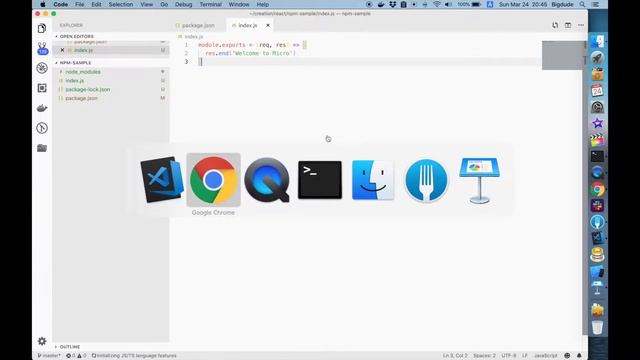
Task: Click the minimap viewport slider
Action: click(x=562, y=55)
